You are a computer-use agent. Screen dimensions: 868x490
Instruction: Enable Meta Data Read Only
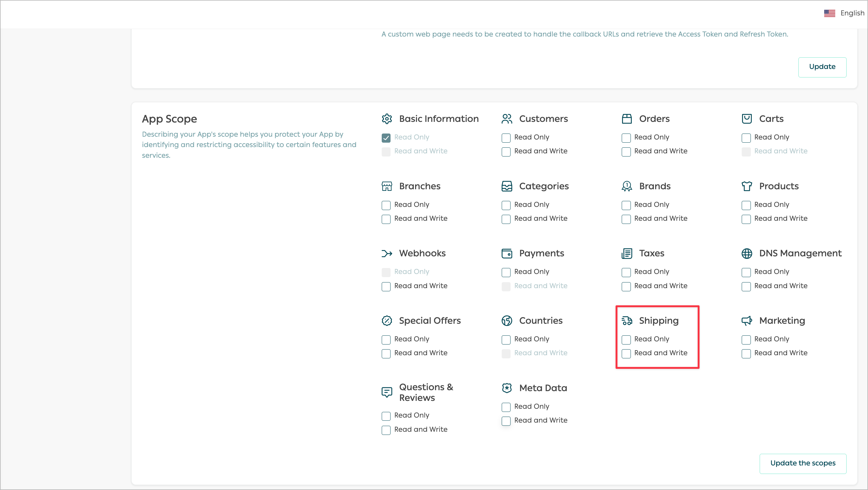tap(506, 407)
